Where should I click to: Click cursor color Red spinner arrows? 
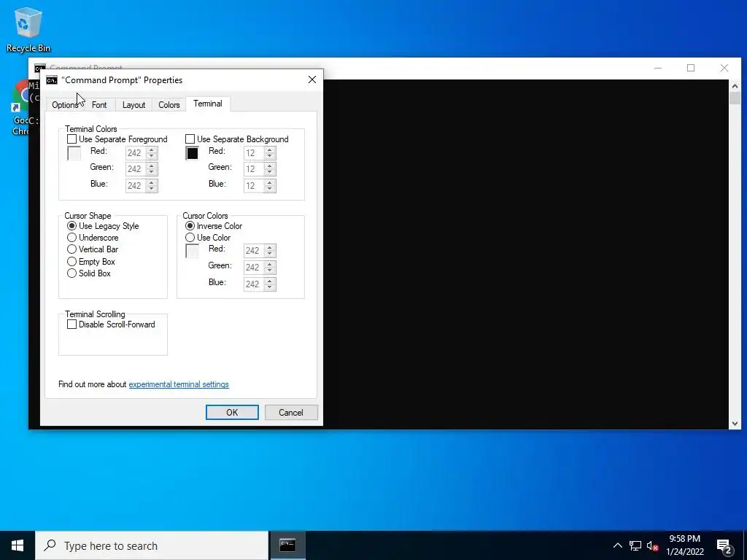tap(270, 251)
